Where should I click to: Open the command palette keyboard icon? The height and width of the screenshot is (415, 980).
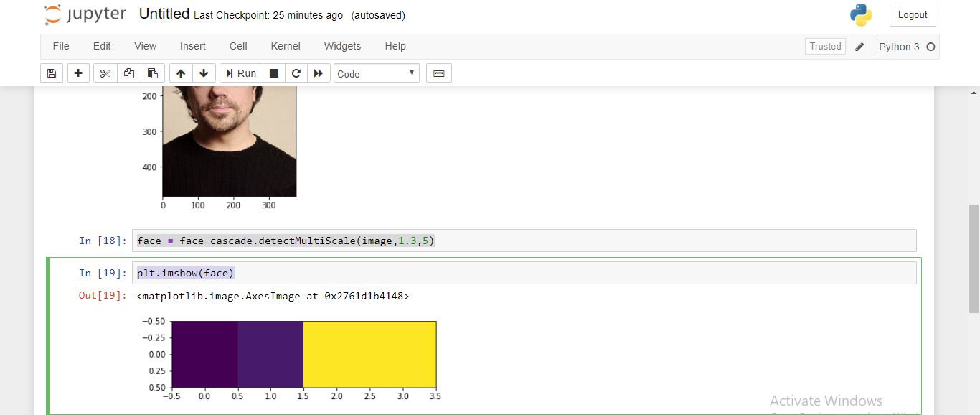pyautogui.click(x=439, y=73)
